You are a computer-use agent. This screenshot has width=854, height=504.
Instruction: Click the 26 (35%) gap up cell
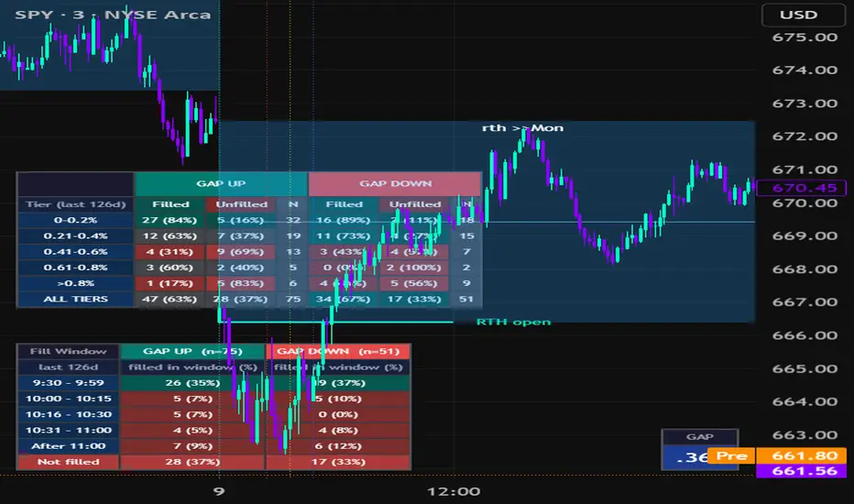[x=192, y=383]
